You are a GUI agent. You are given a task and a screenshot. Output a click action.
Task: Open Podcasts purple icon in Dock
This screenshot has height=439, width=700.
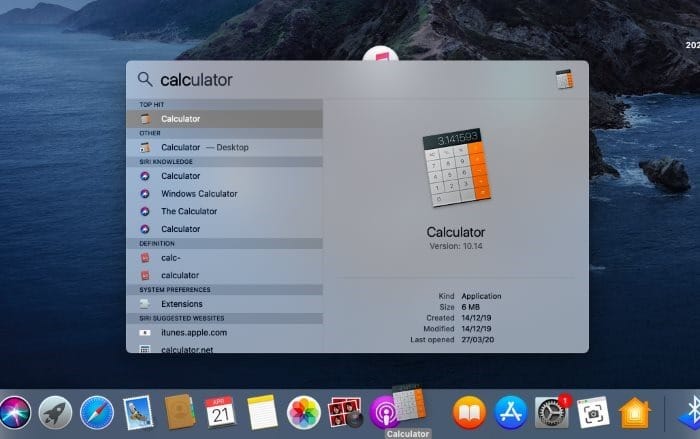(382, 412)
